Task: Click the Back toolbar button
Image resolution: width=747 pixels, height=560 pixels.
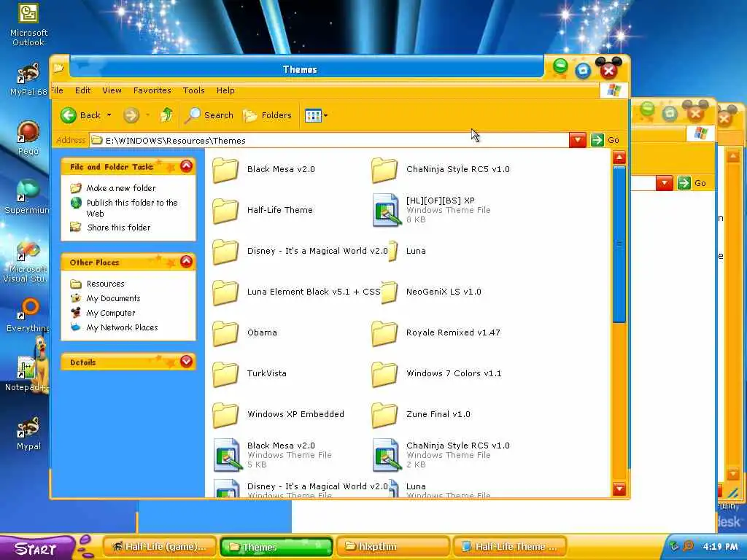Action: (81, 115)
